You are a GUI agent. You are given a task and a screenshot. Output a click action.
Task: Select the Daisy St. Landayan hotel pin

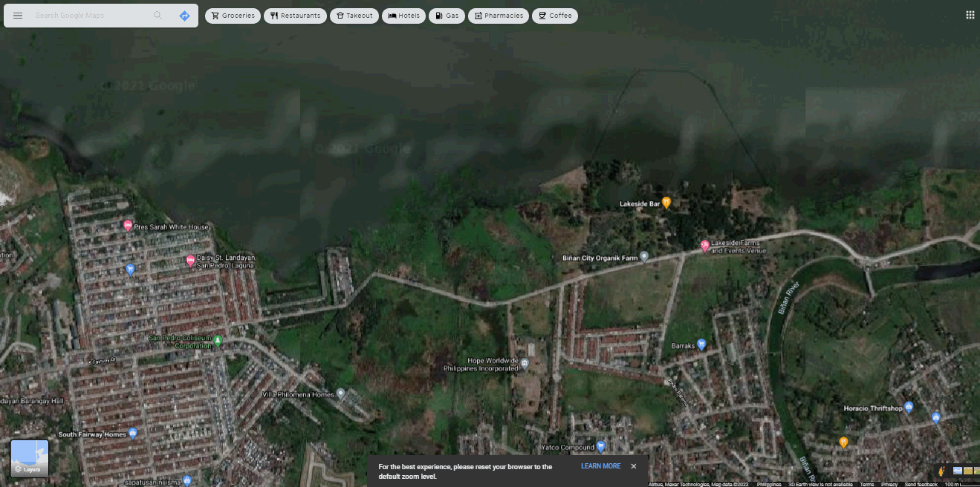click(x=190, y=260)
